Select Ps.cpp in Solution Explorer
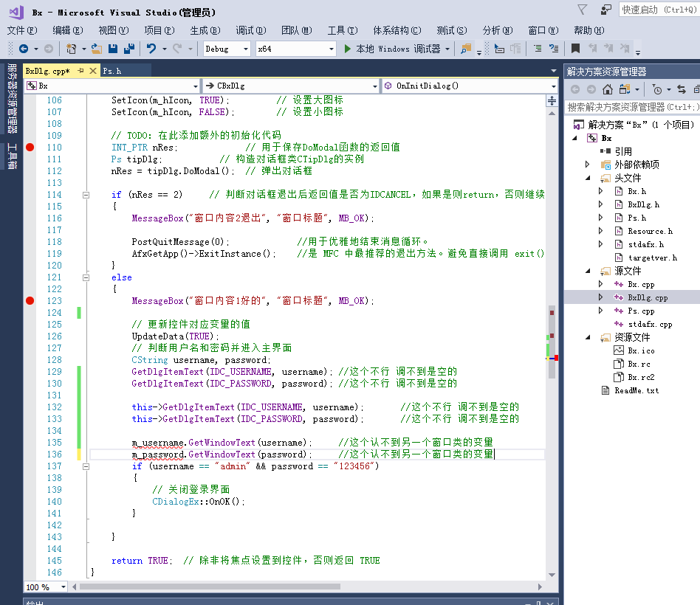This screenshot has width=700, height=605. click(641, 311)
